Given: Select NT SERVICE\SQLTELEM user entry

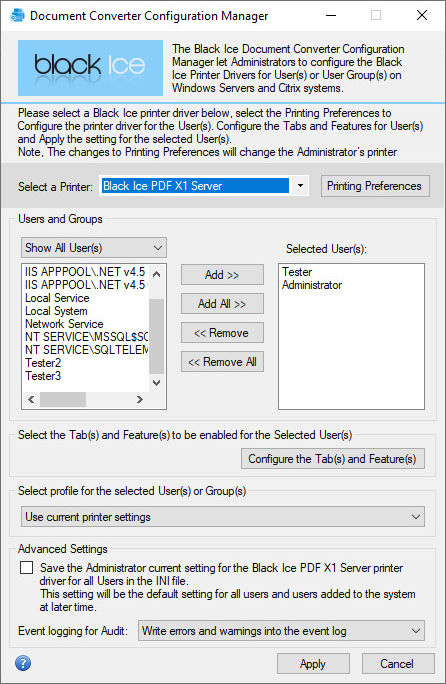Looking at the screenshot, I should 86,350.
